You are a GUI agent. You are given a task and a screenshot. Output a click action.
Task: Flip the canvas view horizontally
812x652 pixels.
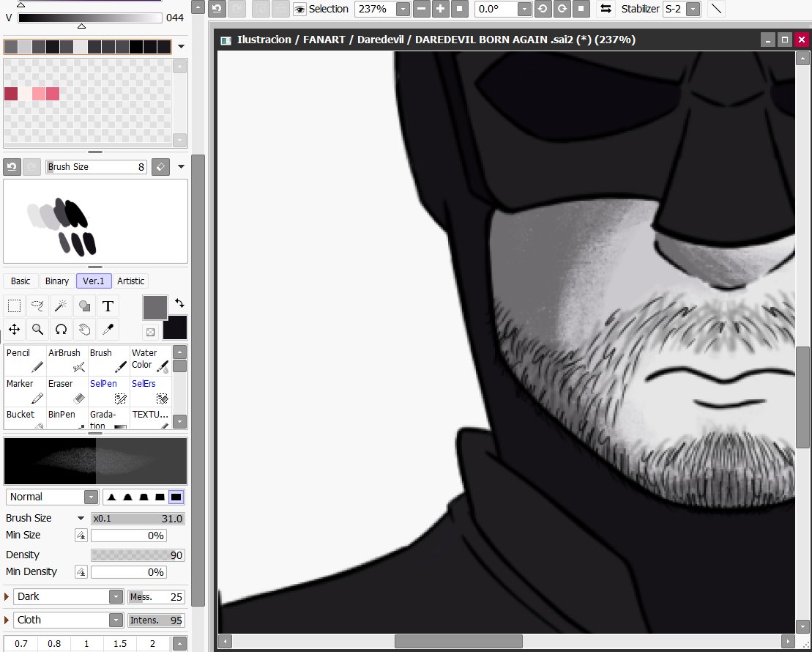point(606,9)
